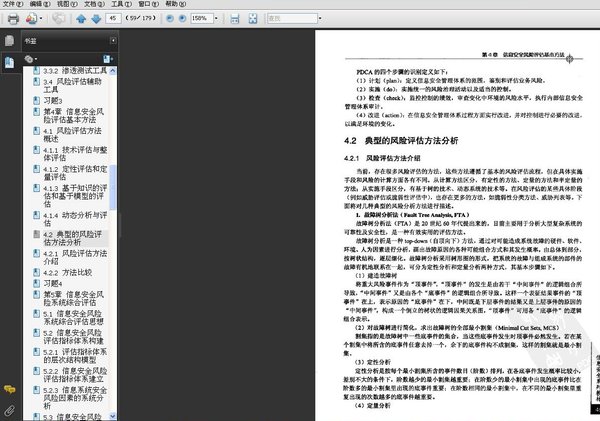Open the Pages thumbnail panel icon
This screenshot has height=421, width=600.
[9, 41]
